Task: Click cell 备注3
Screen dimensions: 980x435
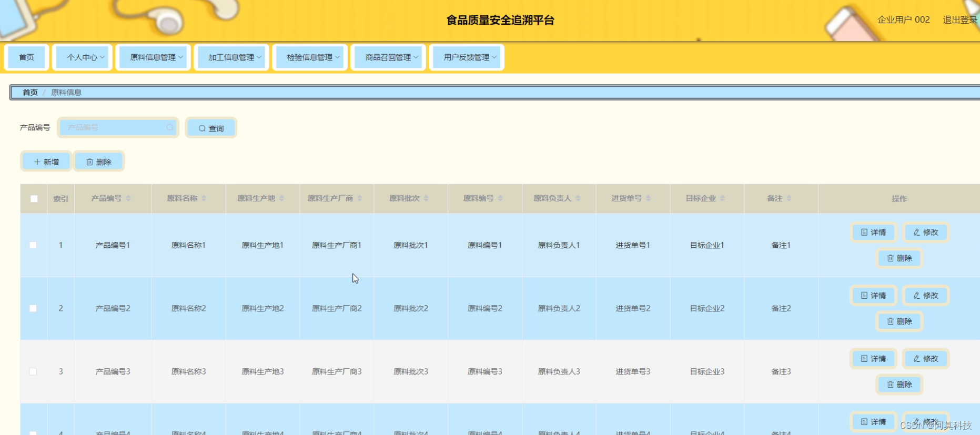Action: tap(781, 371)
